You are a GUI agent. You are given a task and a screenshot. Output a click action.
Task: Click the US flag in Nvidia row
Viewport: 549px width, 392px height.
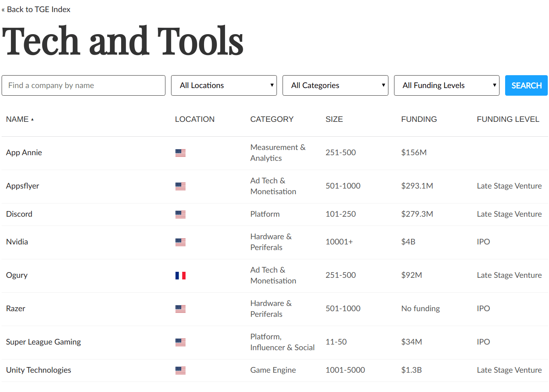pos(180,242)
